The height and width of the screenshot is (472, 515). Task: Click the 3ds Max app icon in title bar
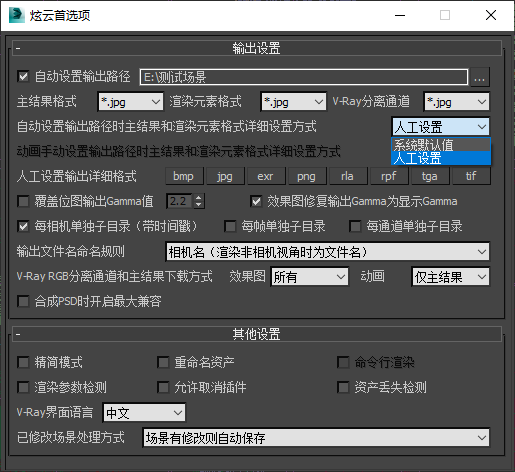click(x=16, y=15)
